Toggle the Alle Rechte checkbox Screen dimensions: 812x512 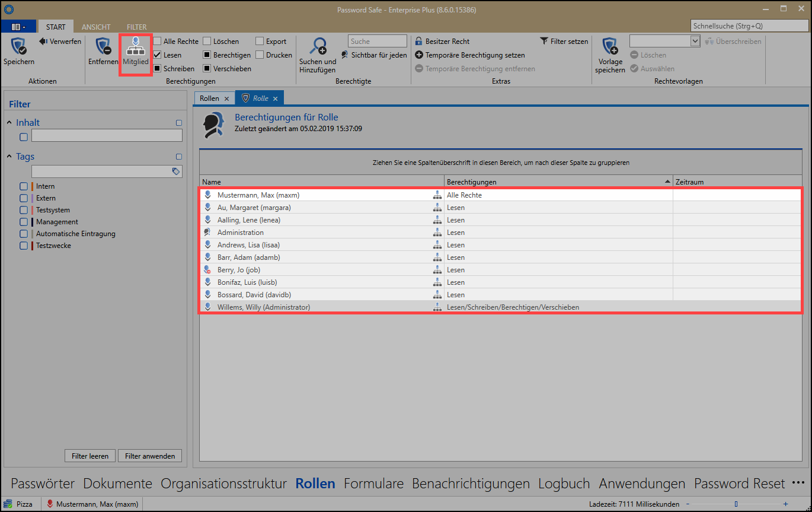(158, 42)
